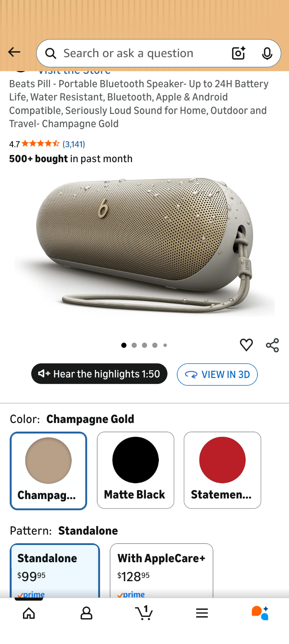Tap the microphone voice search icon
The height and width of the screenshot is (644, 289).
[x=267, y=53]
